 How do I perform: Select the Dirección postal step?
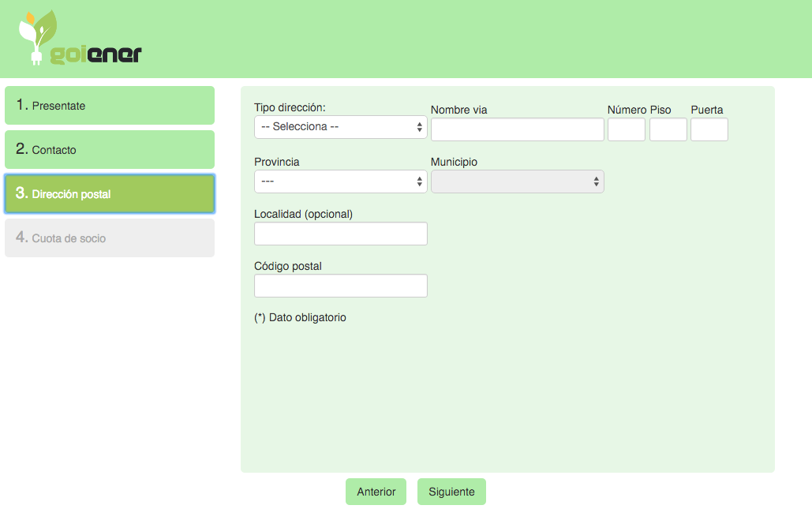click(x=110, y=194)
